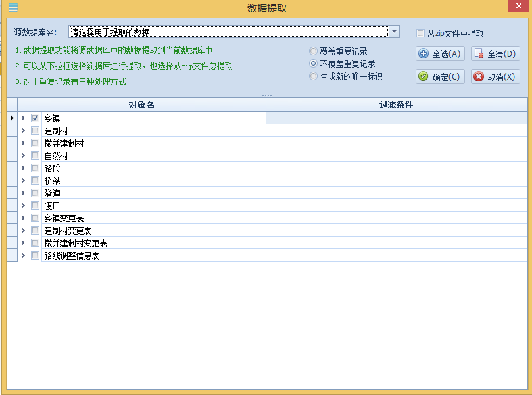
Task: Open the hamburger menu icon in title bar
Action: pos(13,7)
